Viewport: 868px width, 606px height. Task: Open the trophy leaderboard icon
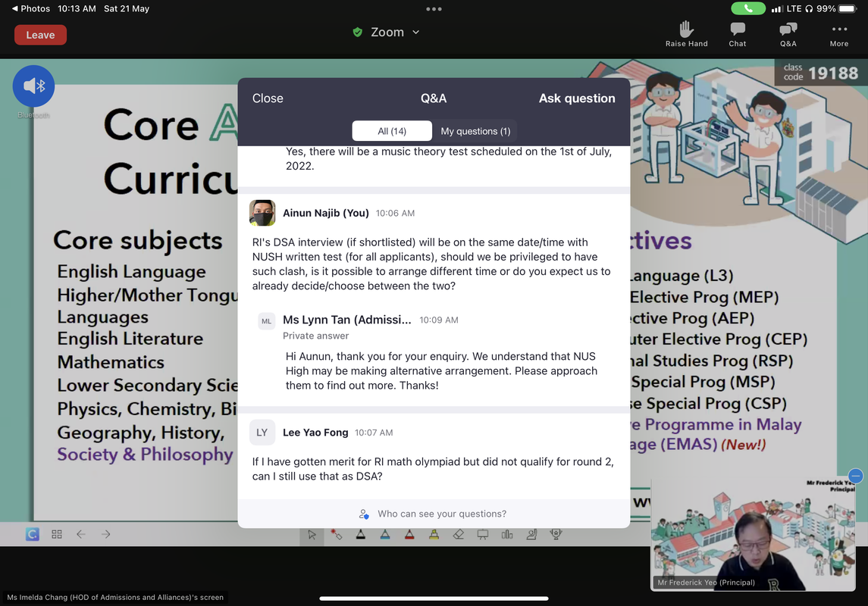pyautogui.click(x=556, y=534)
